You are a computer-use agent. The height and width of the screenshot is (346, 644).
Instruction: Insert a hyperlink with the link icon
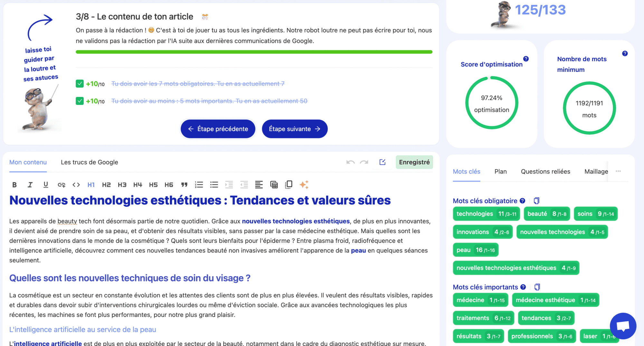click(61, 185)
